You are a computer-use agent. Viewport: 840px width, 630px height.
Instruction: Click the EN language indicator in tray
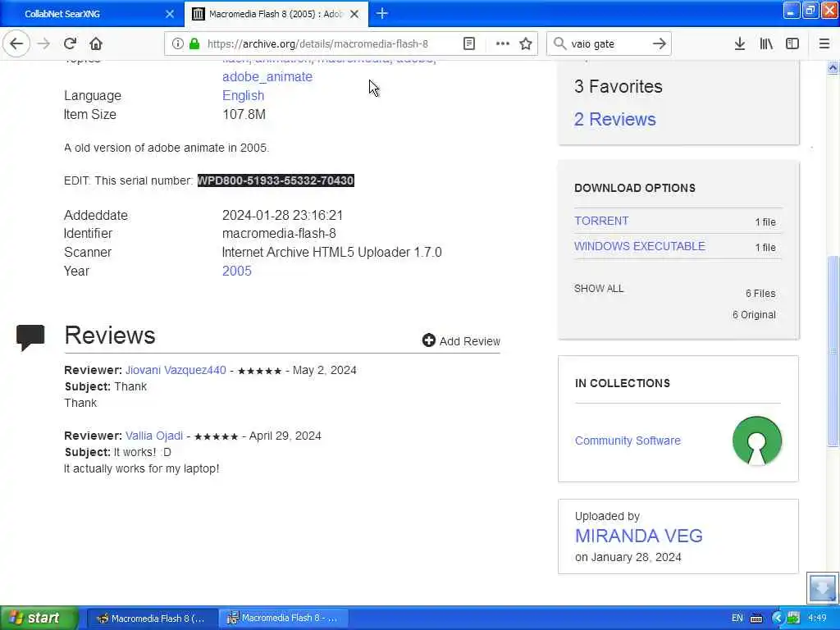click(737, 619)
